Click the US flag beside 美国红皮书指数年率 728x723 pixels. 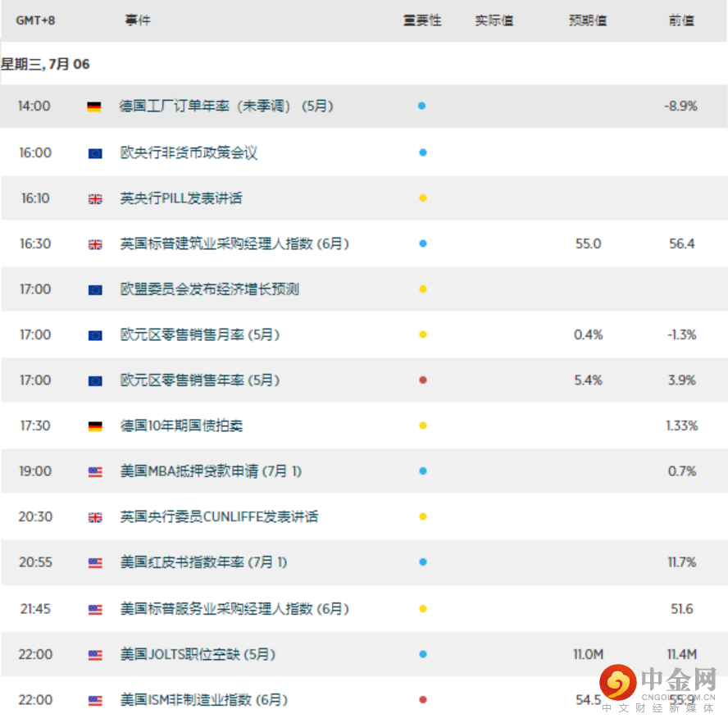[95, 563]
